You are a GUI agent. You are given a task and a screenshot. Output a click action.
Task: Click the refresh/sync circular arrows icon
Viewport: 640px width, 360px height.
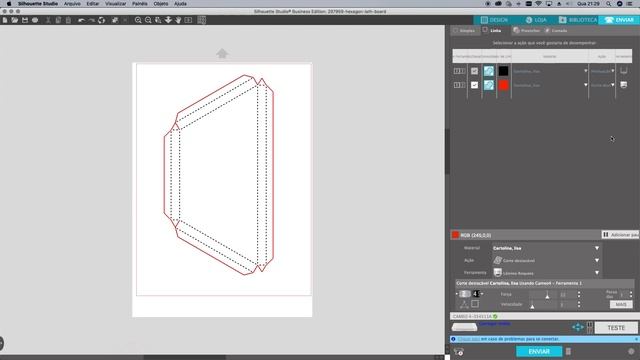[x=102, y=20]
